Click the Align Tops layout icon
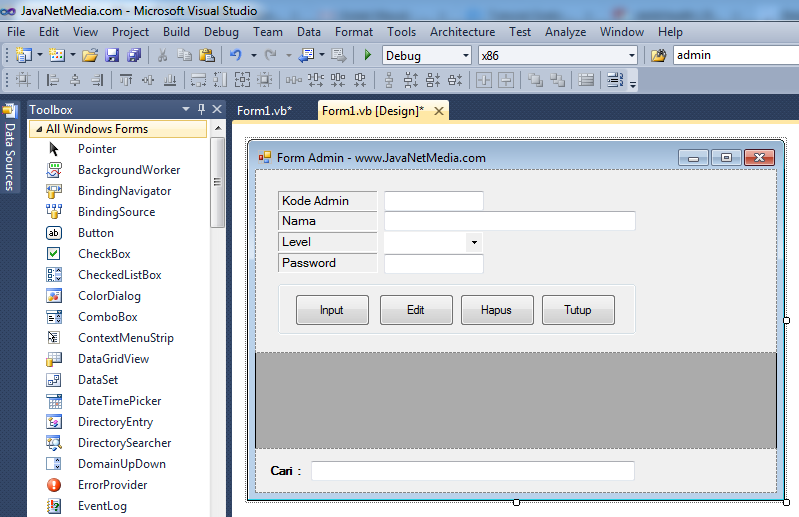Viewport: 799px width, 517px height. click(x=126, y=80)
